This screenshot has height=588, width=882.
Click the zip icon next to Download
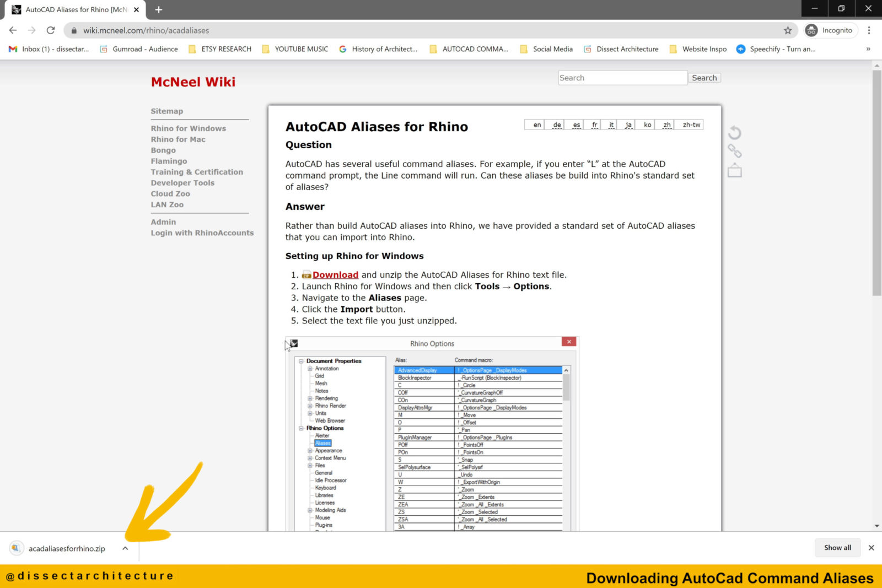click(x=306, y=275)
